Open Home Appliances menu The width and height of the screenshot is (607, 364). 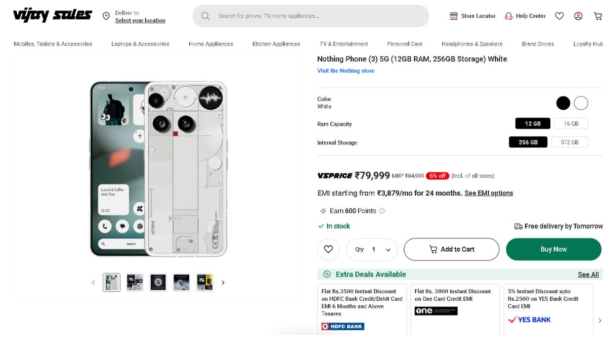pos(210,44)
